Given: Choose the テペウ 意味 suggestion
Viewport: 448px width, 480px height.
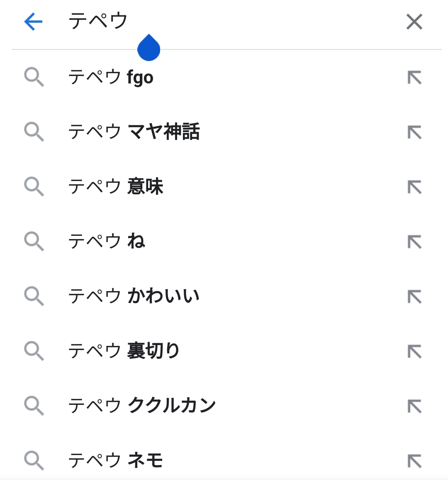Looking at the screenshot, I should coord(116,187).
